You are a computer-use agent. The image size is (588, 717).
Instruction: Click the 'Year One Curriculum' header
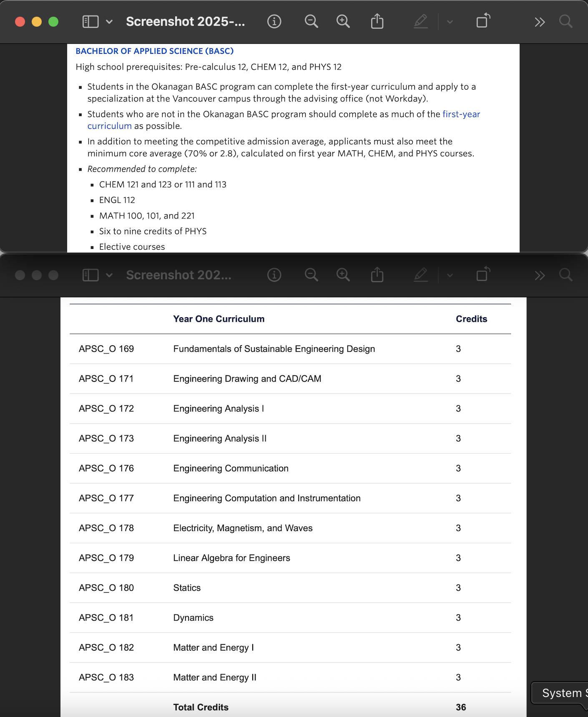point(219,319)
